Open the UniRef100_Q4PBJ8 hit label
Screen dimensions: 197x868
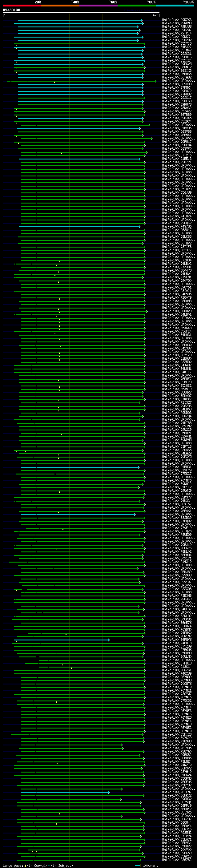pyautogui.click(x=177, y=643)
